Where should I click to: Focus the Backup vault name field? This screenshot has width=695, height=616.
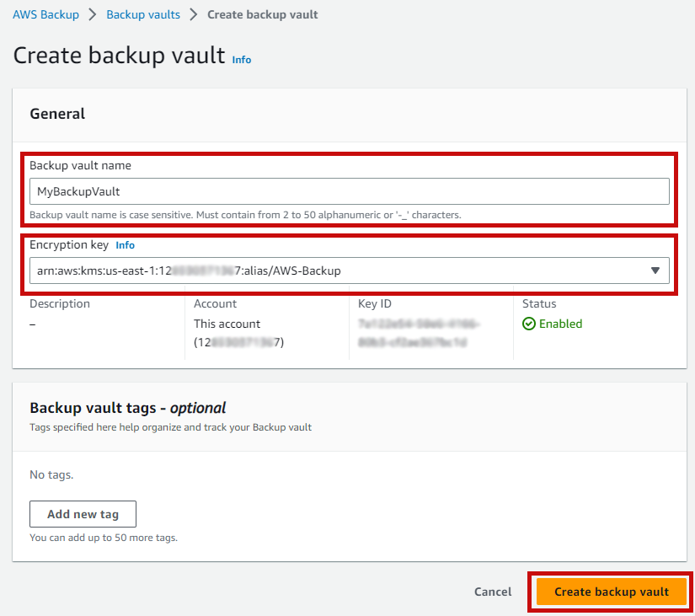(350, 191)
